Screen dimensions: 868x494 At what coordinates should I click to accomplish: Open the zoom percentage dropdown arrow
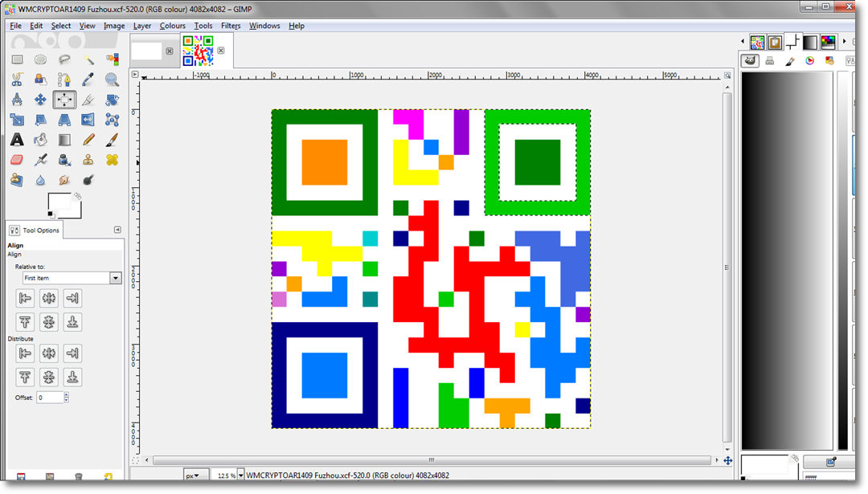coord(240,476)
